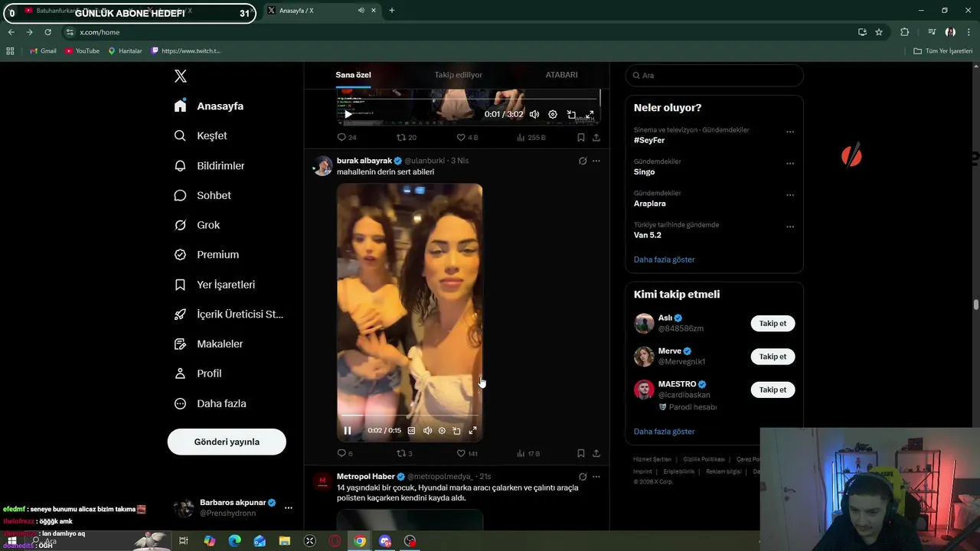The height and width of the screenshot is (551, 980).
Task: Open options for Araplara trend
Action: pyautogui.click(x=790, y=195)
